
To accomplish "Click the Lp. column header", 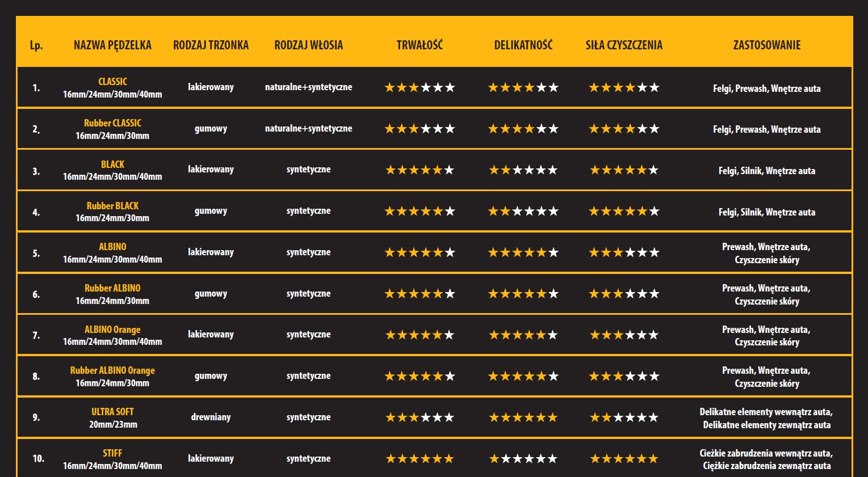I will pyautogui.click(x=36, y=45).
